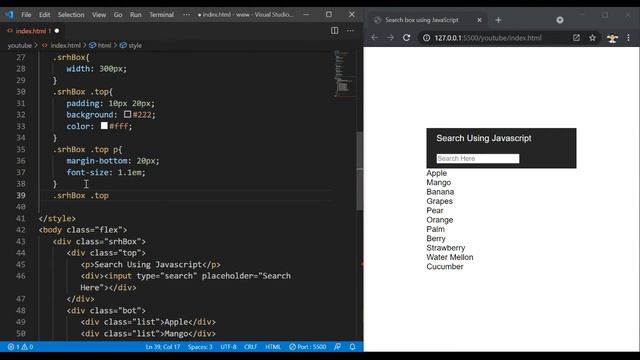This screenshot has height=360, width=640.
Task: Click line number 39 in gutter
Action: point(21,196)
